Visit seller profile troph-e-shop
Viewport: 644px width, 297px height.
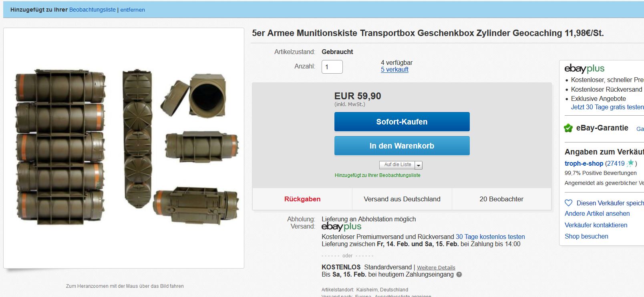click(x=584, y=163)
